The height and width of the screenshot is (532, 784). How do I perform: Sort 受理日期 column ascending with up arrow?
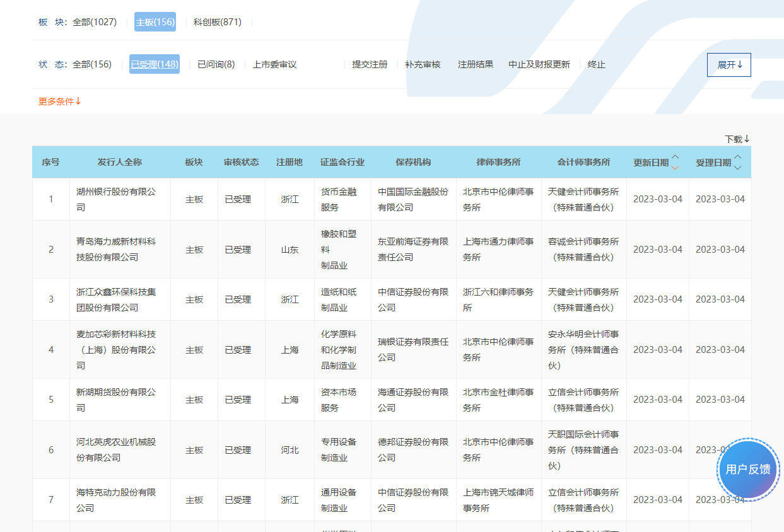tap(737, 157)
